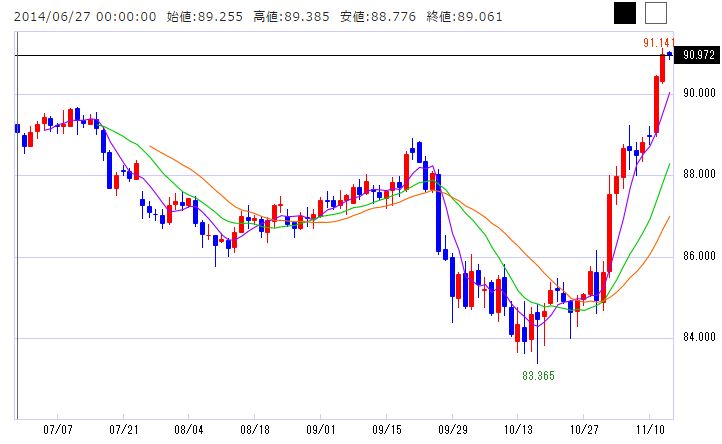The height and width of the screenshot is (444, 722).
Task: Click the closing value 終値:89.061
Action: 464,17
